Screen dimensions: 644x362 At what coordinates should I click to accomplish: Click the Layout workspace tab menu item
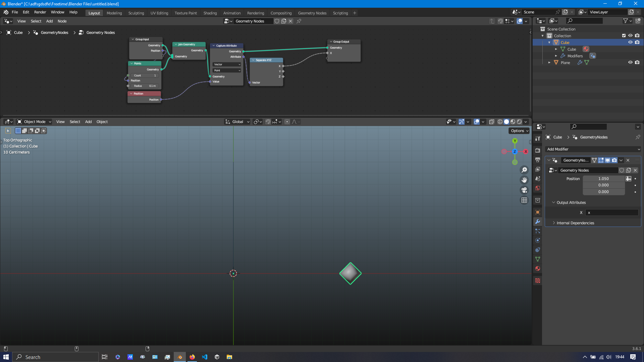[x=94, y=13]
